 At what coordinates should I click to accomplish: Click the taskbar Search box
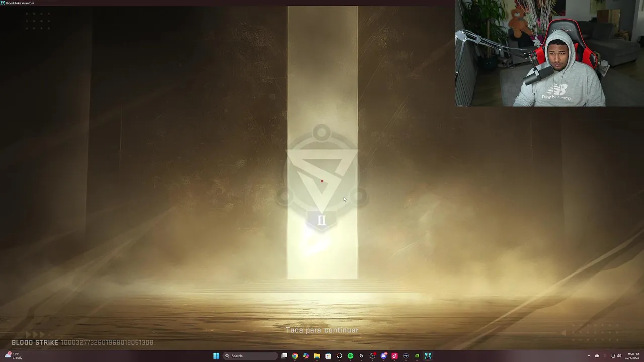[x=250, y=356]
